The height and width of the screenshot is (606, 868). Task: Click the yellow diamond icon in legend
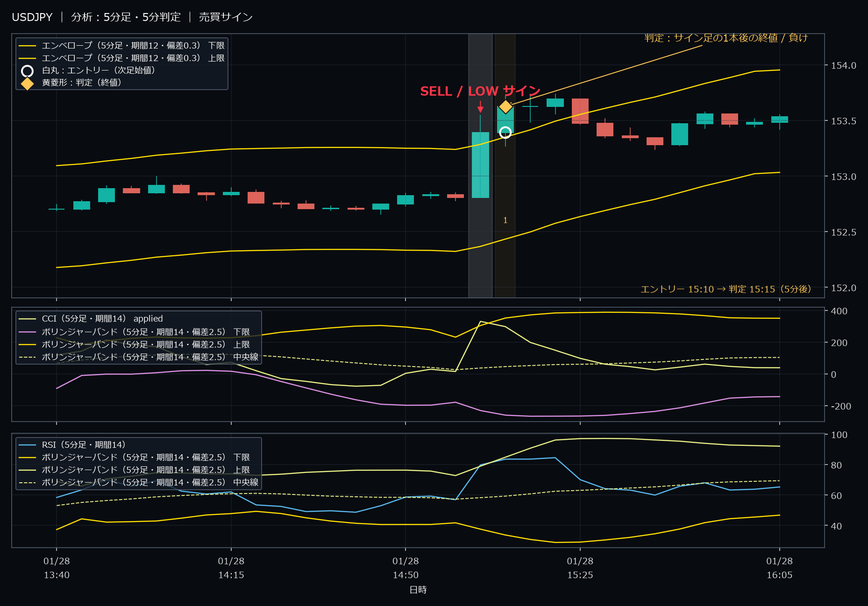point(28,84)
